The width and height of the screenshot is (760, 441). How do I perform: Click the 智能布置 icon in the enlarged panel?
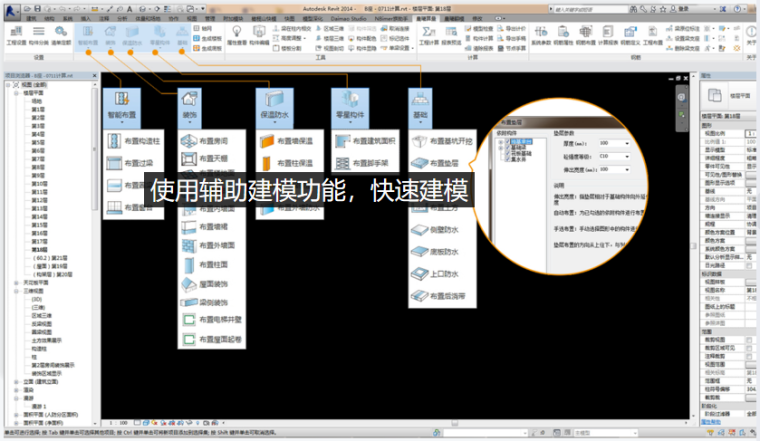120,101
